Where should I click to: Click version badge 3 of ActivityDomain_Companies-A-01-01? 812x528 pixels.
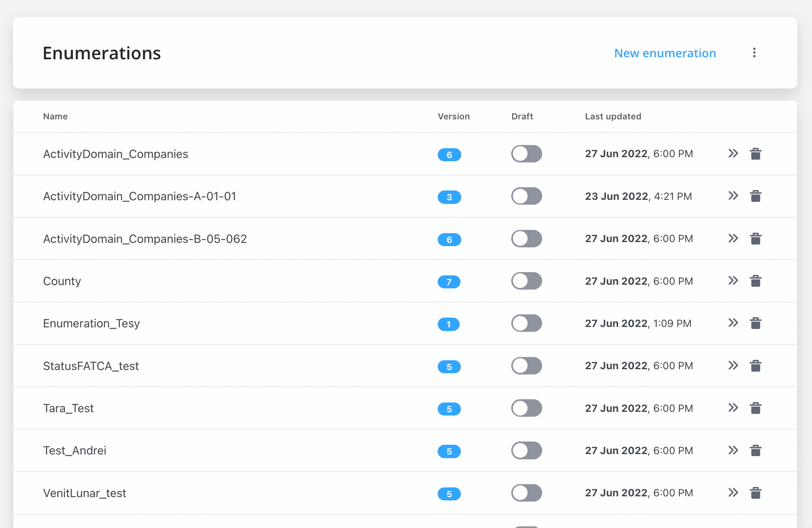coord(449,197)
